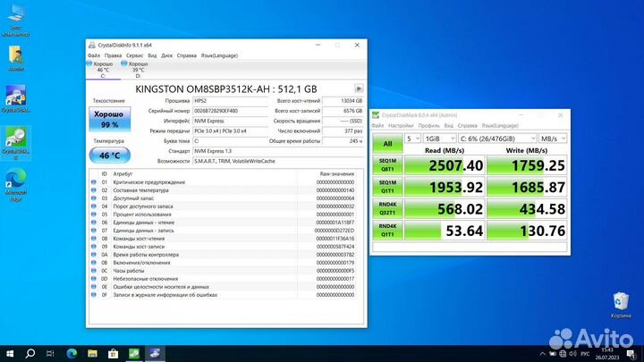The width and height of the screenshot is (644, 362).
Task: Open the Файл menu in CrystalDiskMark
Action: pyautogui.click(x=377, y=126)
